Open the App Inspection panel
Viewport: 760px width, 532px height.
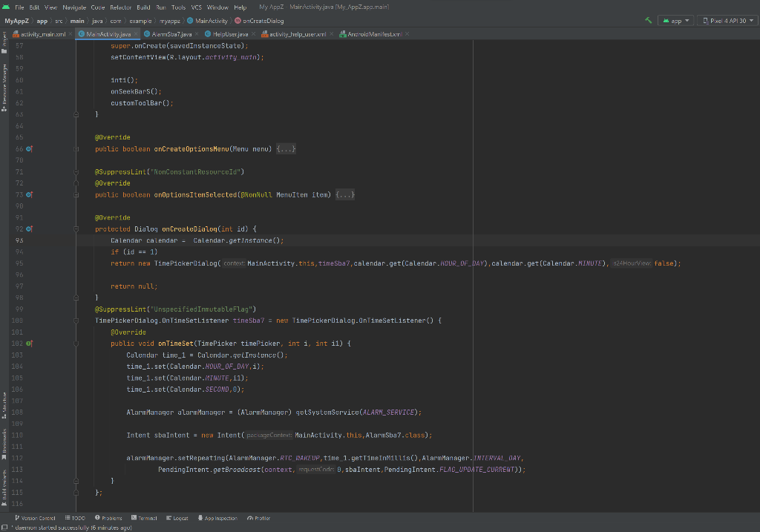tap(217, 518)
